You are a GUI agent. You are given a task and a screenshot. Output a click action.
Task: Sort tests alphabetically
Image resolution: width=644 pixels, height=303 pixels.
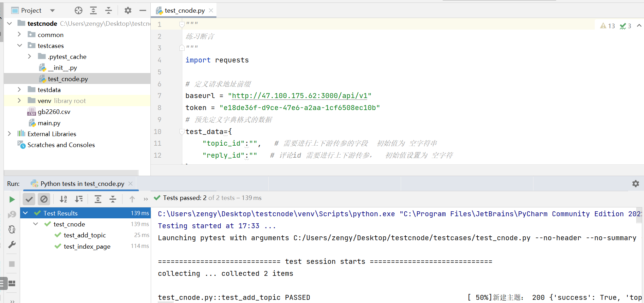coord(64,199)
